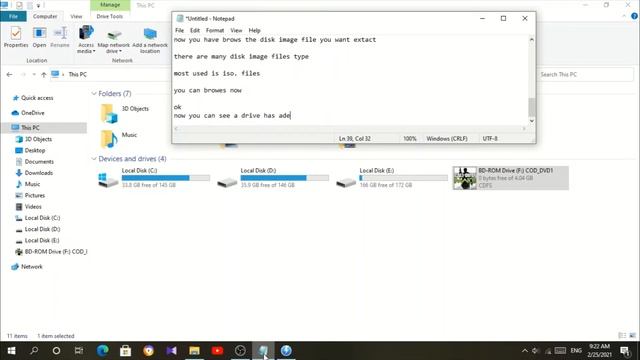Collapse the Devices and drives (4) group
This screenshot has height=360, width=640.
[x=94, y=159]
